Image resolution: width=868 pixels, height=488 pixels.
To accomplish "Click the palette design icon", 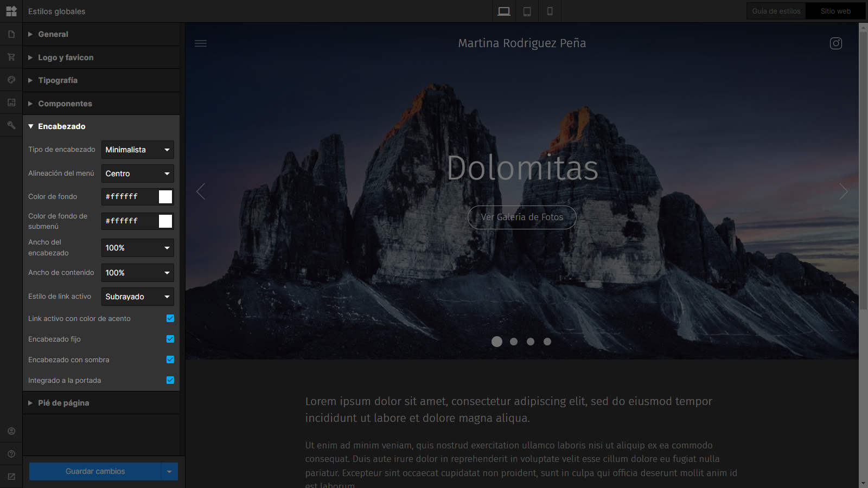I will pyautogui.click(x=11, y=80).
